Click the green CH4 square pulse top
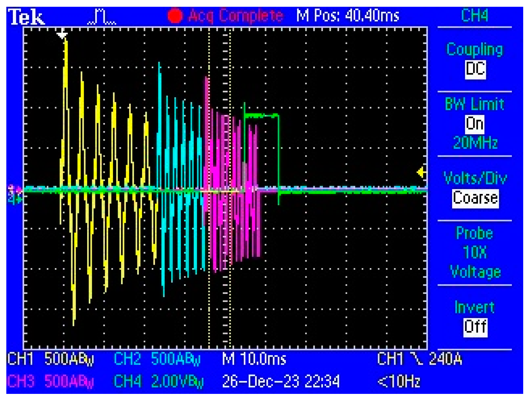Image resolution: width=532 pixels, height=402 pixels. (x=261, y=116)
